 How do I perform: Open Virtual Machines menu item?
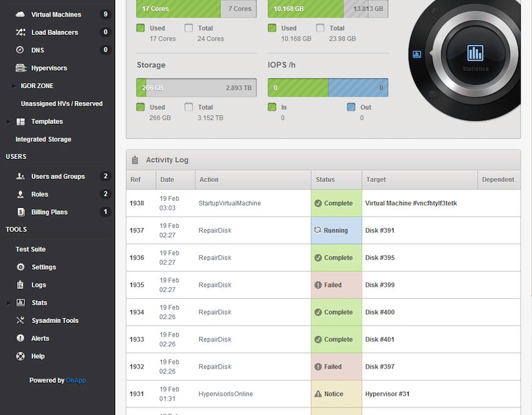56,14
